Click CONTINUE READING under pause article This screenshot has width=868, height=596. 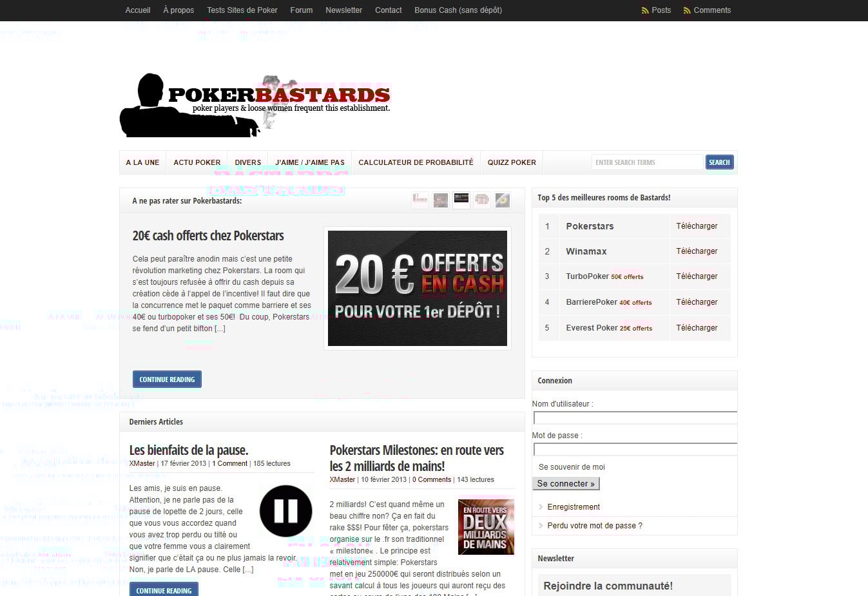point(164,590)
